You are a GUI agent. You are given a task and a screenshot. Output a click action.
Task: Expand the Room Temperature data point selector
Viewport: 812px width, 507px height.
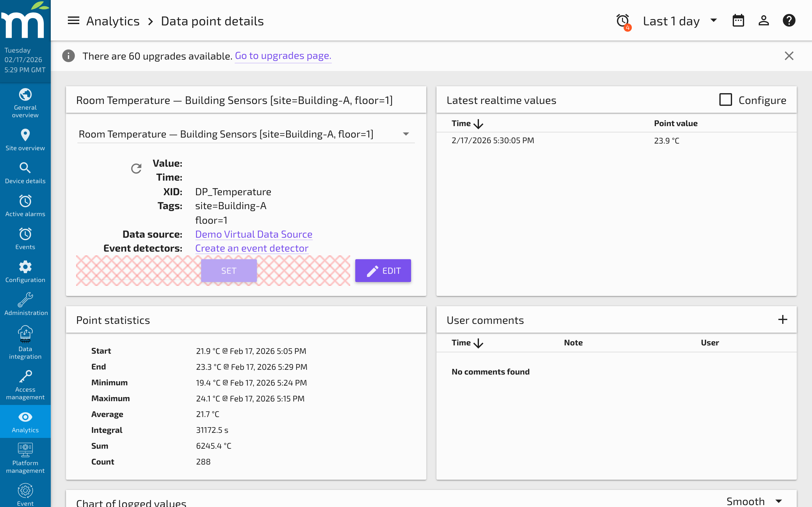[406, 134]
